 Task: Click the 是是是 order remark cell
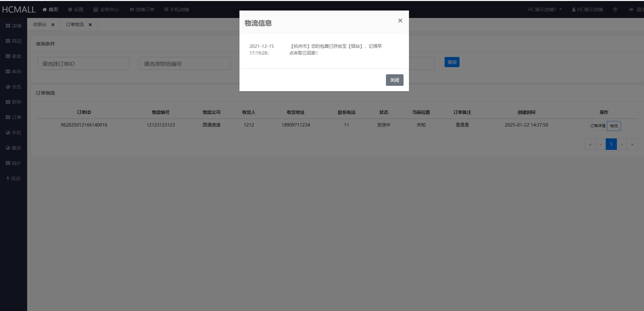tap(462, 125)
